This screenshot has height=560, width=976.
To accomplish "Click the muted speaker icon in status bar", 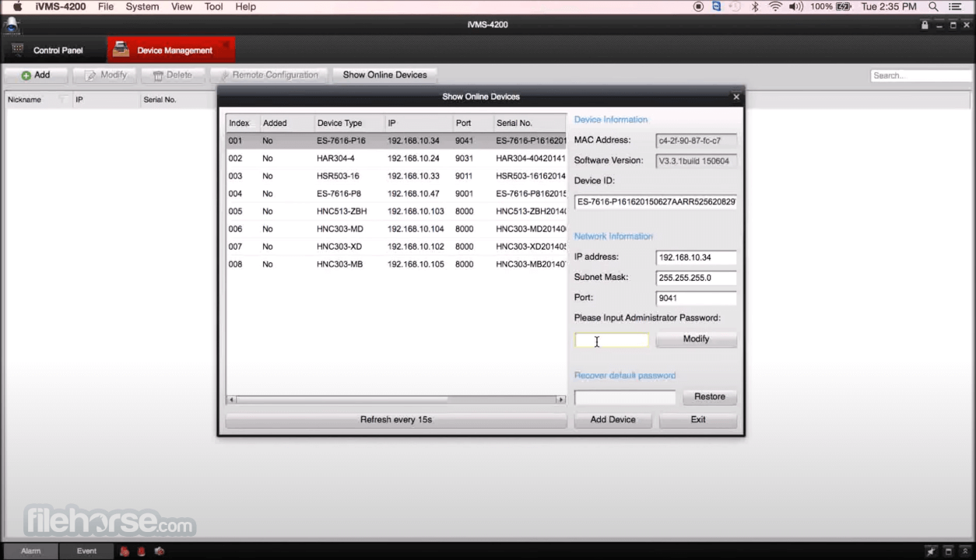I will coord(160,551).
